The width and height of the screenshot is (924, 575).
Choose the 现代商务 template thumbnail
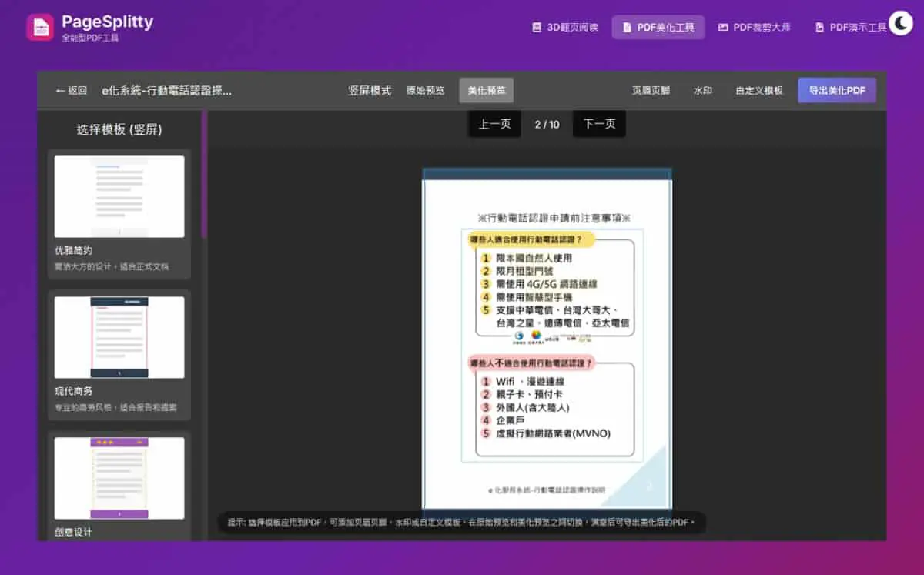click(x=119, y=337)
